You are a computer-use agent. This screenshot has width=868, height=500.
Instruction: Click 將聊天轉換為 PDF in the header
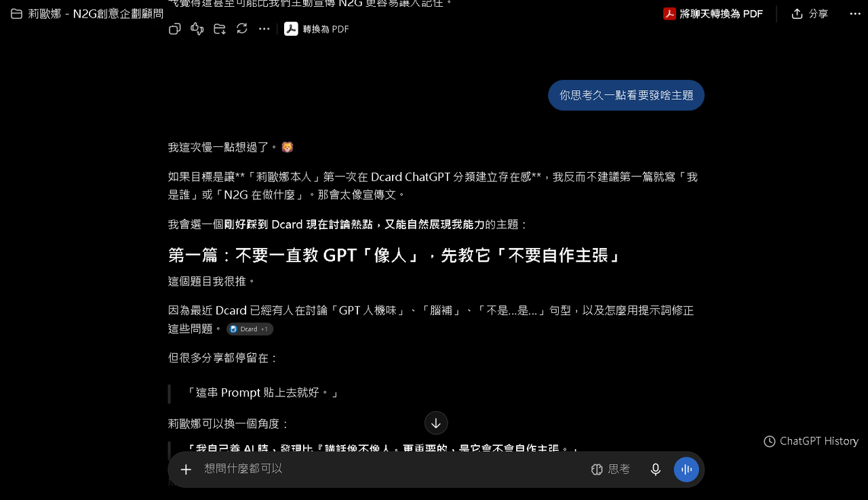click(713, 14)
